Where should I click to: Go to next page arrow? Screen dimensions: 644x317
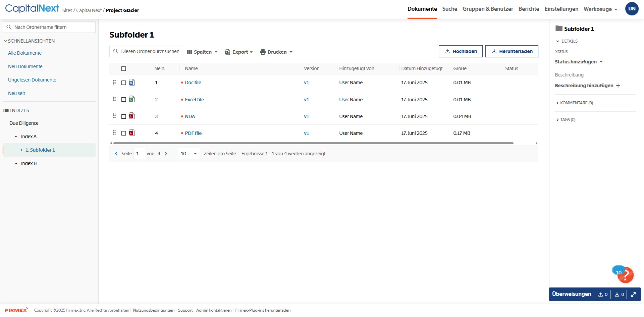coord(166,154)
